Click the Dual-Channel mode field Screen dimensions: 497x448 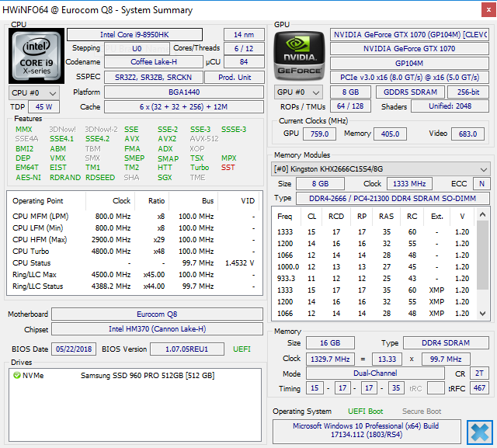(375, 373)
